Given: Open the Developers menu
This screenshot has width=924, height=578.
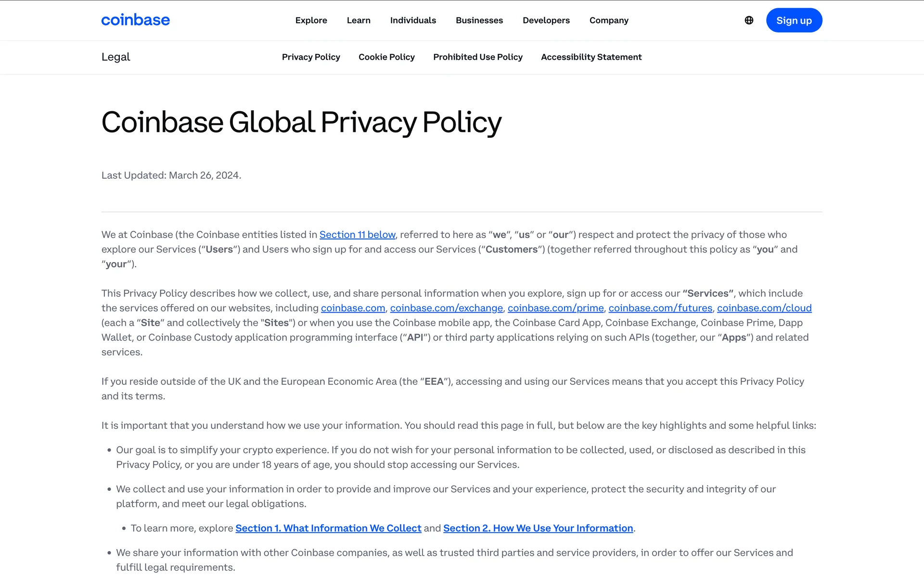Looking at the screenshot, I should coord(546,20).
